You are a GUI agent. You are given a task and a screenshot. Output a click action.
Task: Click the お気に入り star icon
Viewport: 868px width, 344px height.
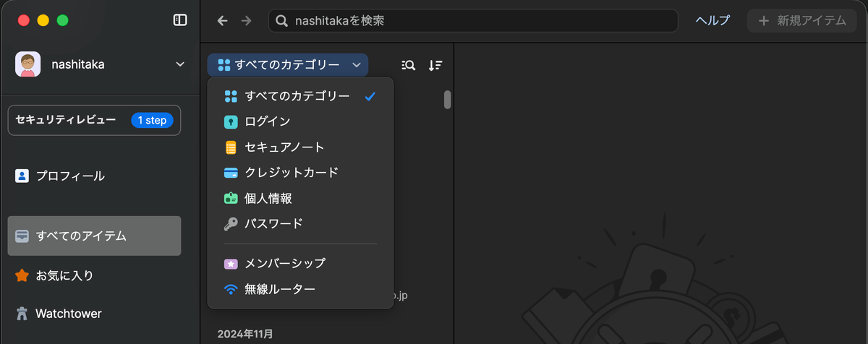(22, 275)
